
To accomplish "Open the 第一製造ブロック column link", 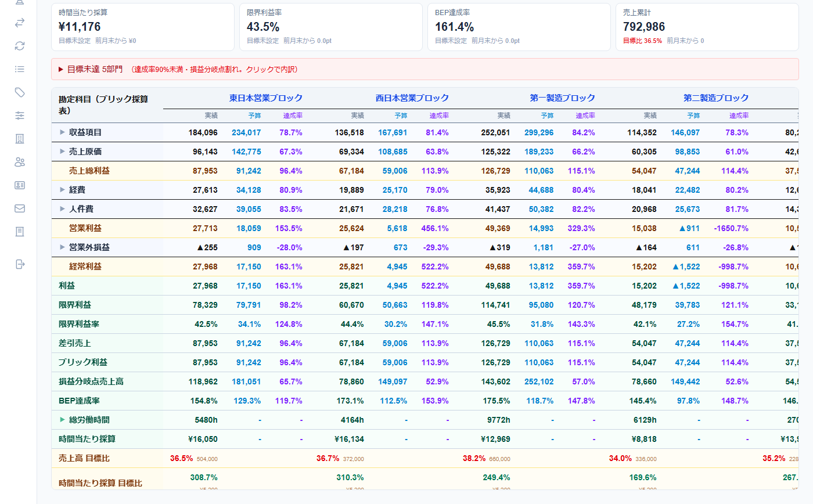I will pos(563,98).
